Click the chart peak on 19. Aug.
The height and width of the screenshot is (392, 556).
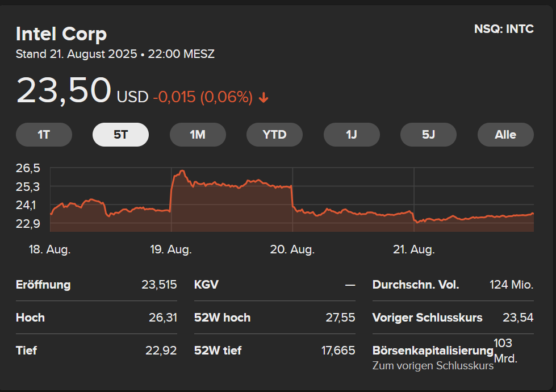(182, 172)
